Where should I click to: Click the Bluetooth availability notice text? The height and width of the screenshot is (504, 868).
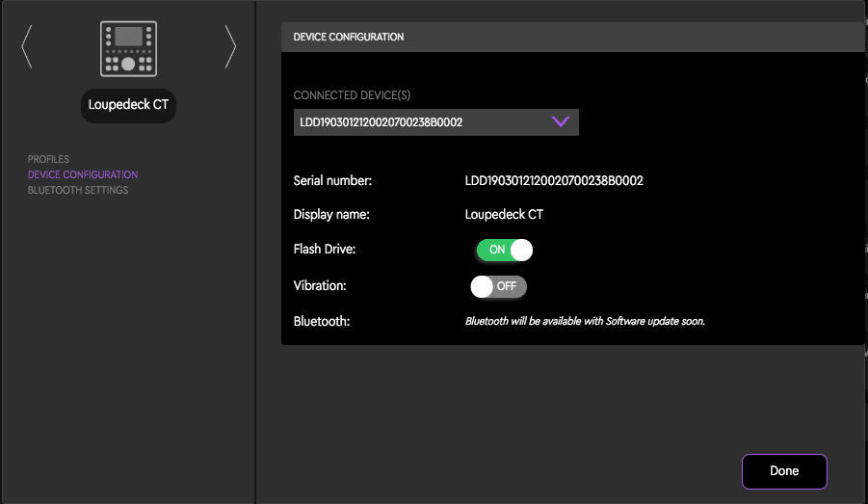pyautogui.click(x=585, y=321)
